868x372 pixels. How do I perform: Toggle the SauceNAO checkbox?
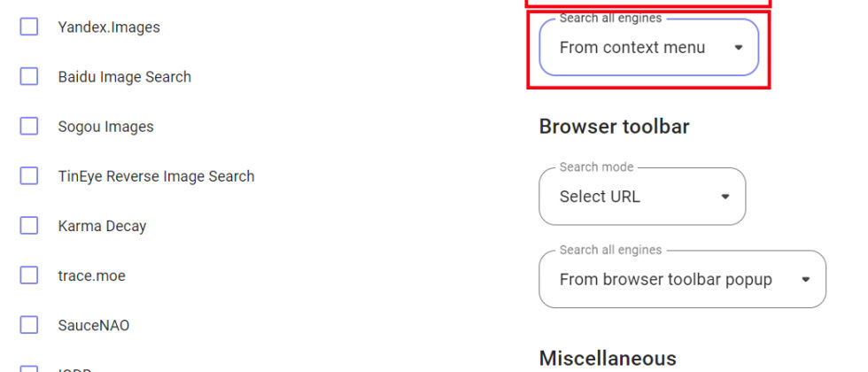pyautogui.click(x=29, y=325)
